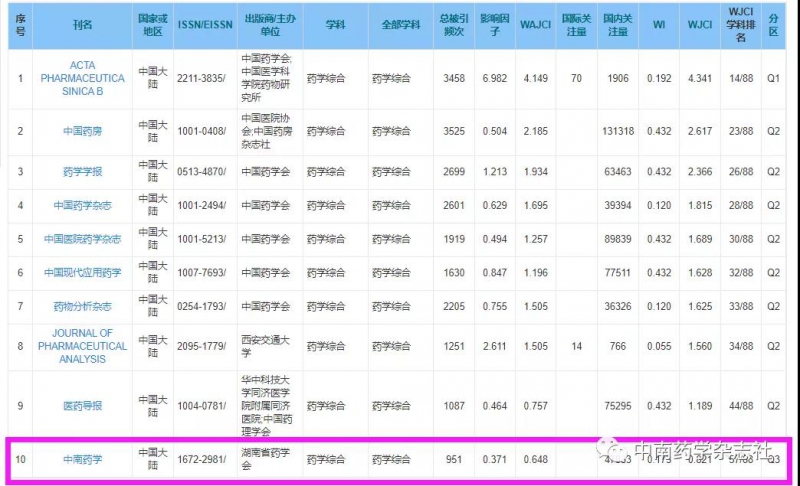800x486 pixels.
Task: Click impact factor value 1.213
Action: tap(494, 171)
